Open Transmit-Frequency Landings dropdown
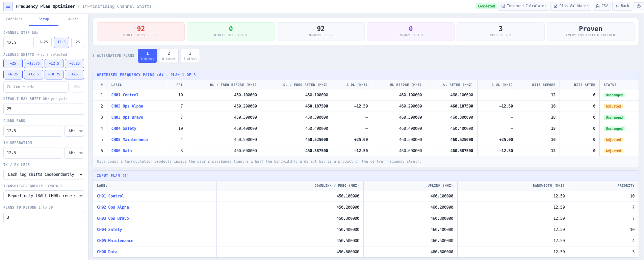Viewport: 644px width, 260px height. (44, 196)
